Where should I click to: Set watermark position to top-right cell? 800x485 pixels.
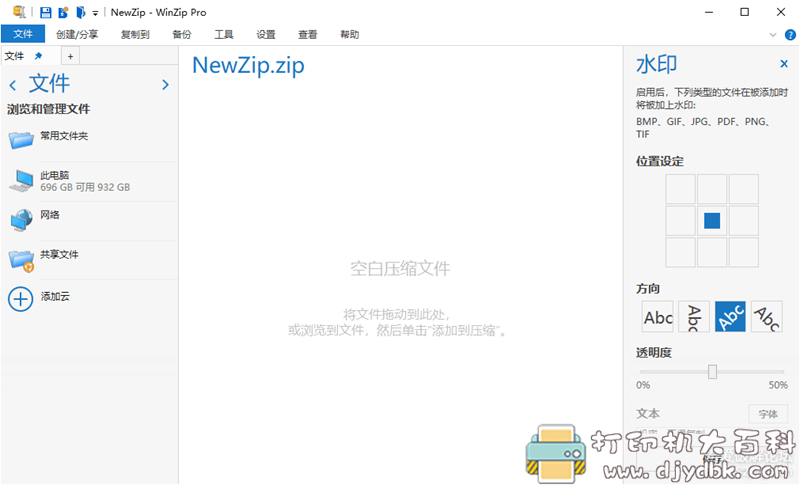click(x=744, y=189)
